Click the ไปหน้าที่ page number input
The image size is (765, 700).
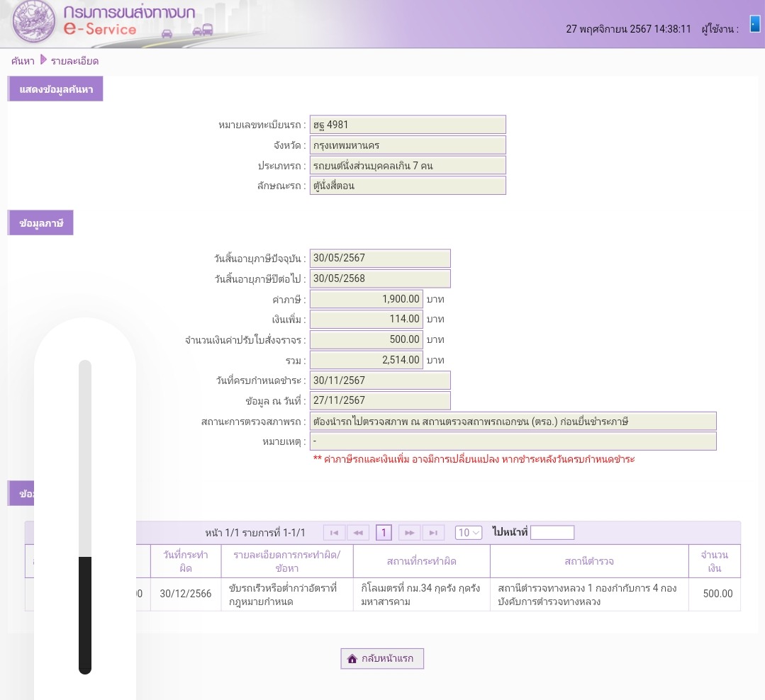[x=552, y=532]
